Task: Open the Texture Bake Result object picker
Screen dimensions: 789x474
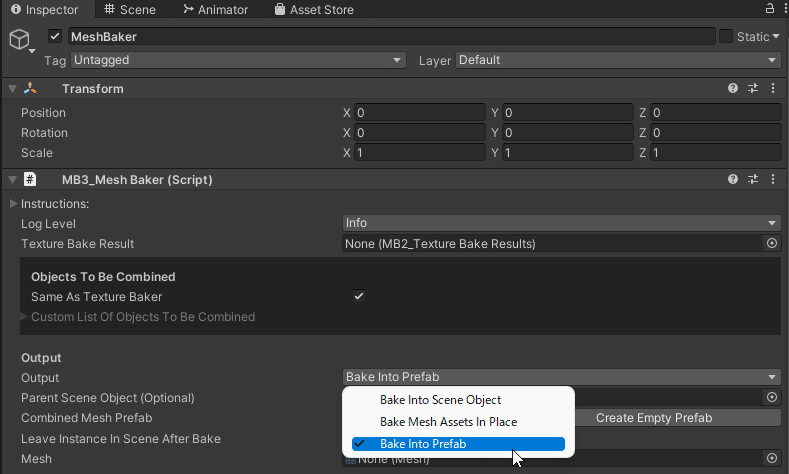Action: (772, 244)
